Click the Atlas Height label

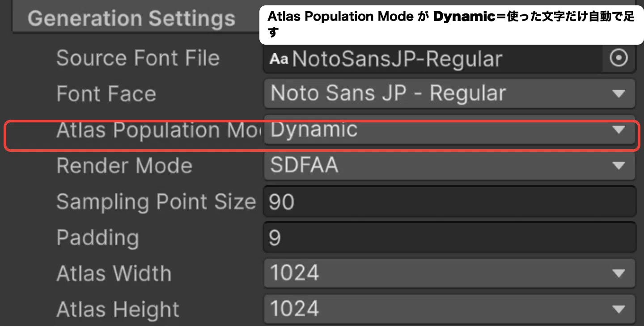coord(118,310)
